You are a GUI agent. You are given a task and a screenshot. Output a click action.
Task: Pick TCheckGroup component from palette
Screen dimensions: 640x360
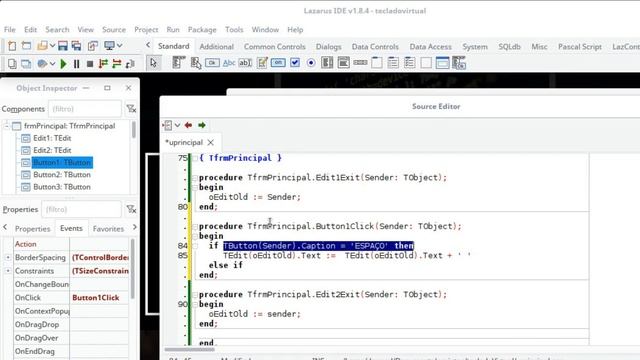coord(409,63)
